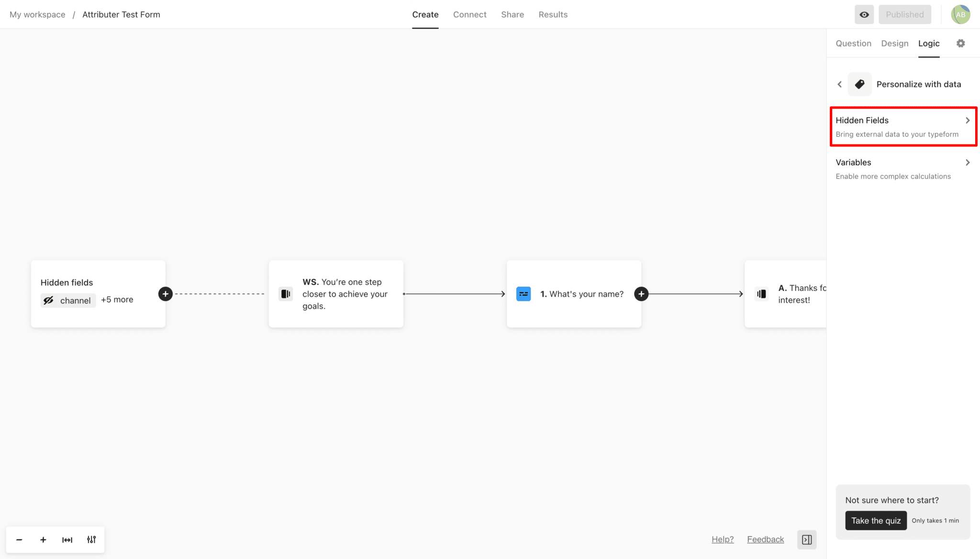Go back with the left chevron arrow
The height and width of the screenshot is (559, 980).
[x=839, y=84]
